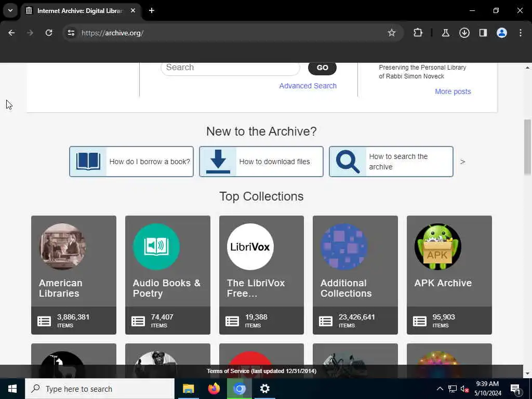Screen dimensions: 532x399
Task: Click the browser forward arrow
Action: [30, 33]
